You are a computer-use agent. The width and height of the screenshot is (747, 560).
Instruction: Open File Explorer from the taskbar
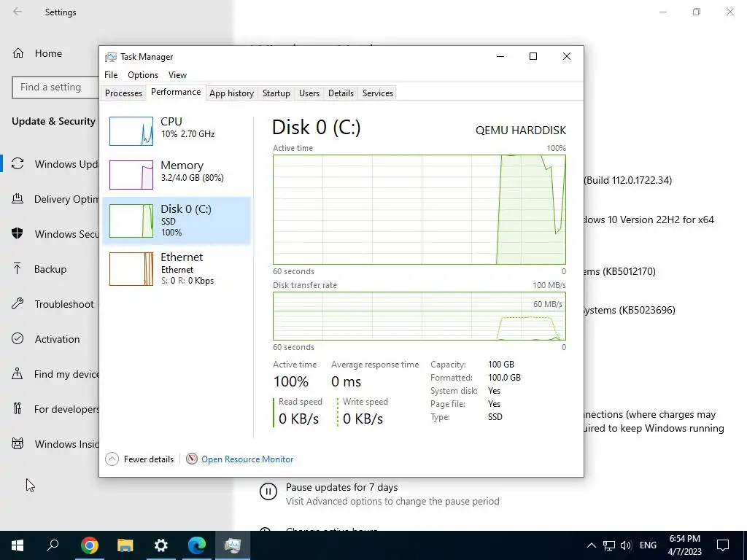pyautogui.click(x=125, y=545)
